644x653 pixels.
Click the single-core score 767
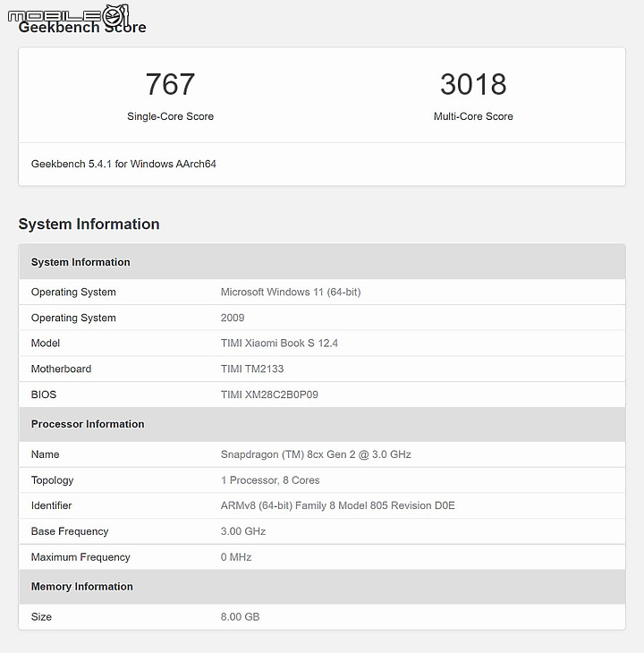170,84
